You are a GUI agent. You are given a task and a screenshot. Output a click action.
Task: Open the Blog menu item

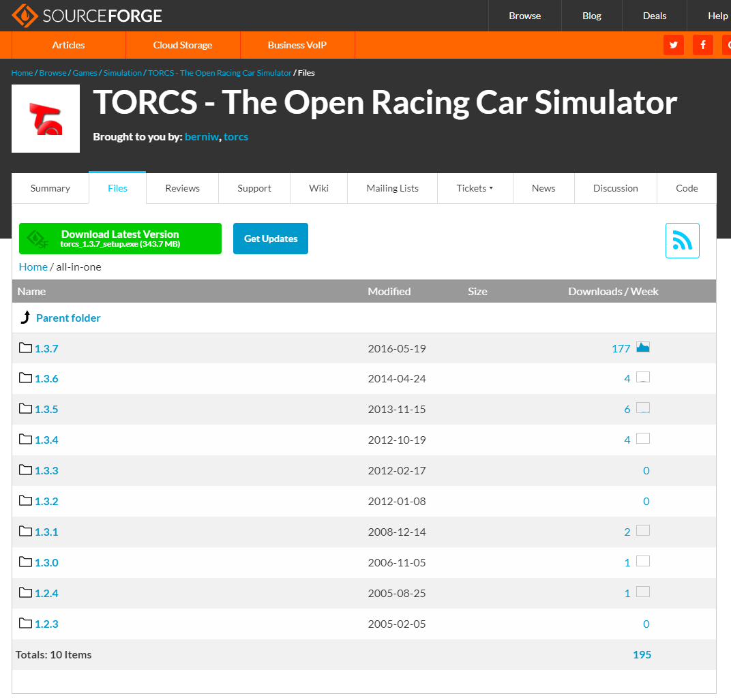pyautogui.click(x=592, y=16)
